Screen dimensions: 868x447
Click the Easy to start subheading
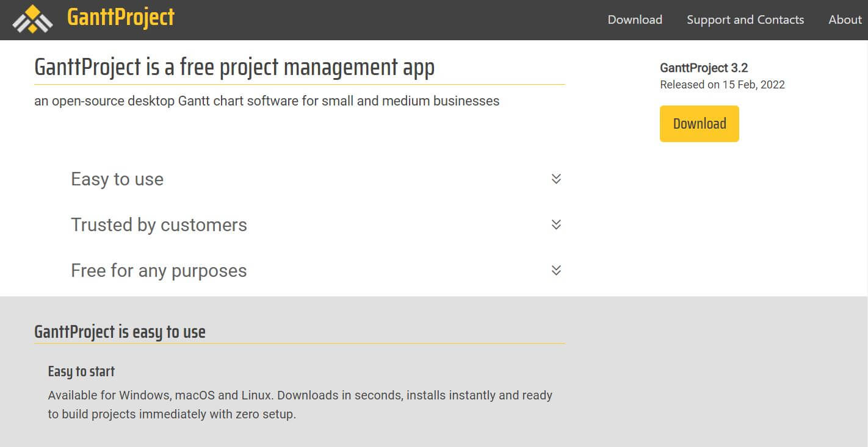tap(81, 371)
